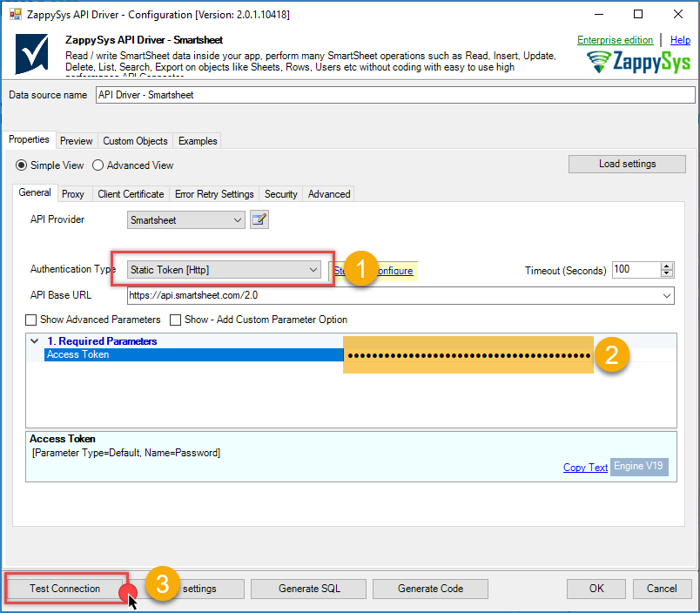Collapse the Required Parameters section

tap(34, 341)
